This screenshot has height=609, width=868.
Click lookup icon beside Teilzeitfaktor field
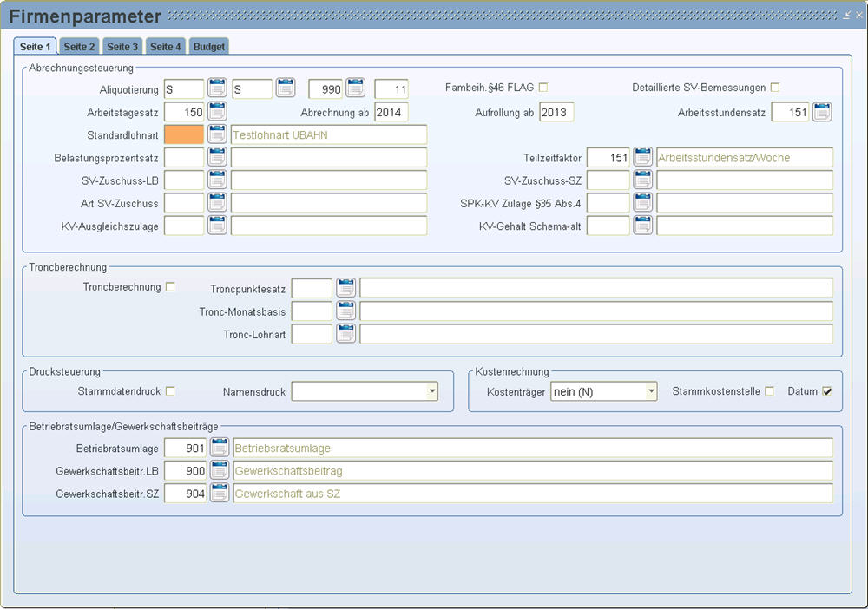coord(642,157)
